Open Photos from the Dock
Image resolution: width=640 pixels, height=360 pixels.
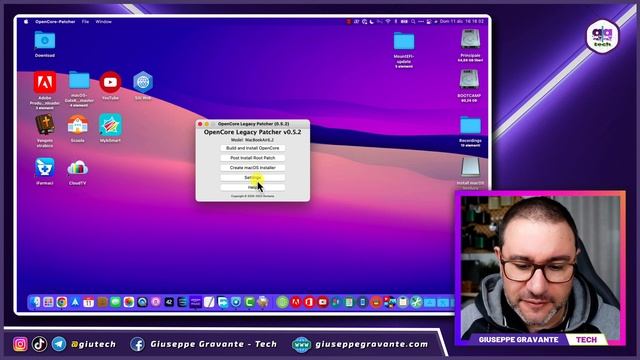click(x=129, y=302)
